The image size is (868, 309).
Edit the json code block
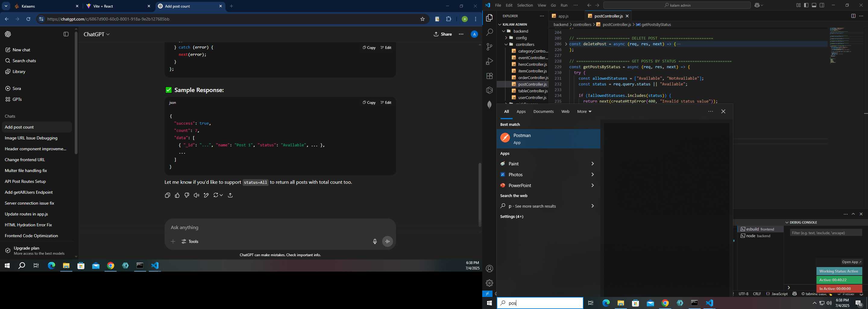(386, 103)
